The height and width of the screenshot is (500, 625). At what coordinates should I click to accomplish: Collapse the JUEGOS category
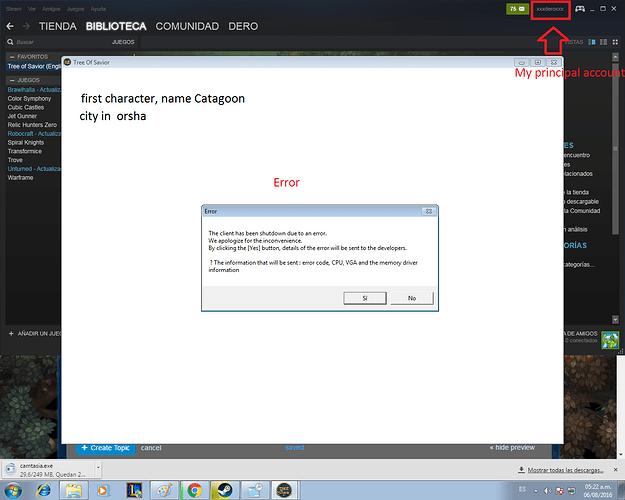[x=10, y=79]
